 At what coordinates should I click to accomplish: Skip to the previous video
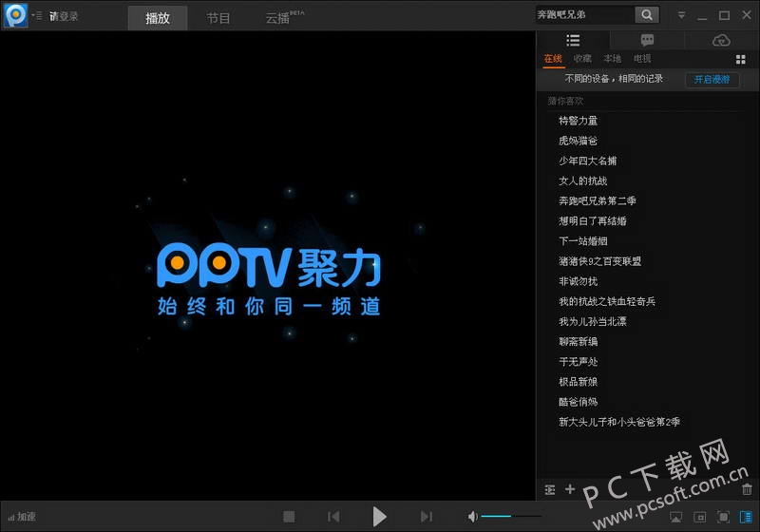click(x=333, y=517)
